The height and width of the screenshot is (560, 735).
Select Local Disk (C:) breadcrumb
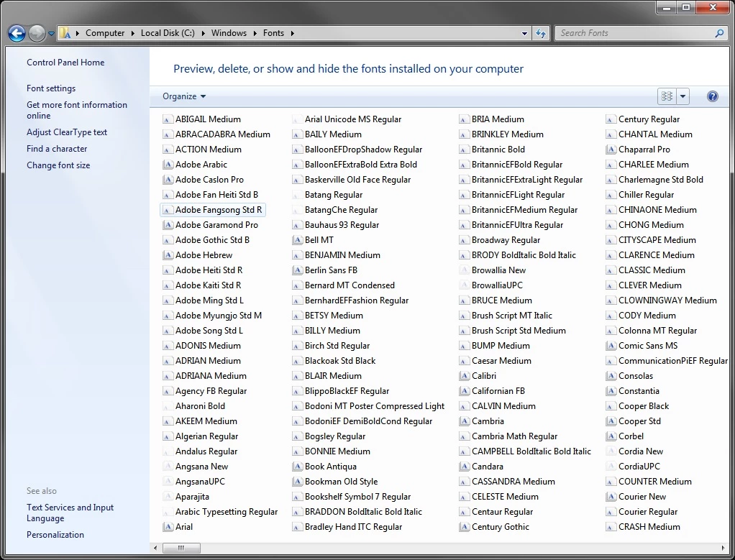click(168, 33)
